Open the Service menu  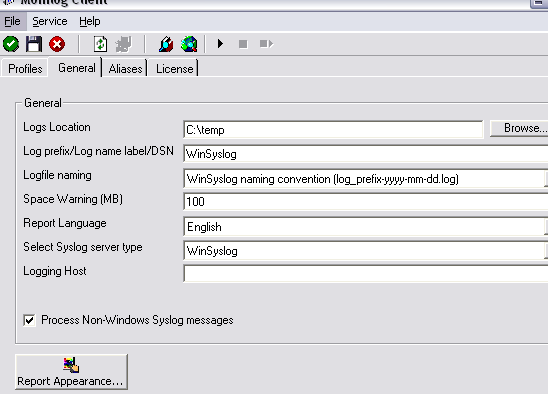point(50,21)
